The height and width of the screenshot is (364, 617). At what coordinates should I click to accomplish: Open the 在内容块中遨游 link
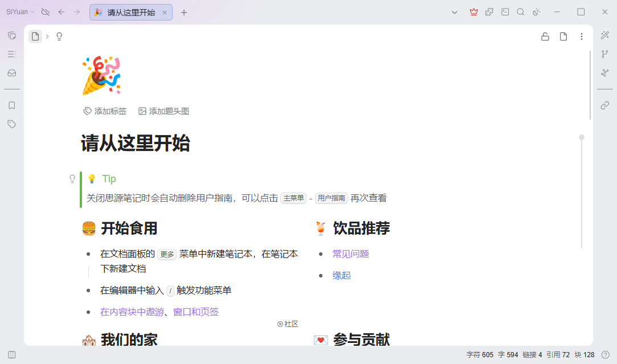pyautogui.click(x=132, y=312)
